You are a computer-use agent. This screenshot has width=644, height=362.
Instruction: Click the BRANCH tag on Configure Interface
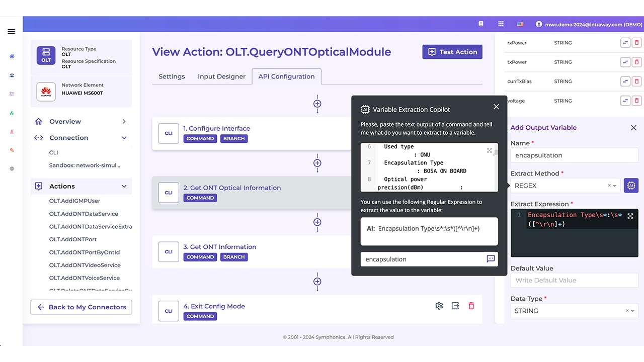point(234,139)
